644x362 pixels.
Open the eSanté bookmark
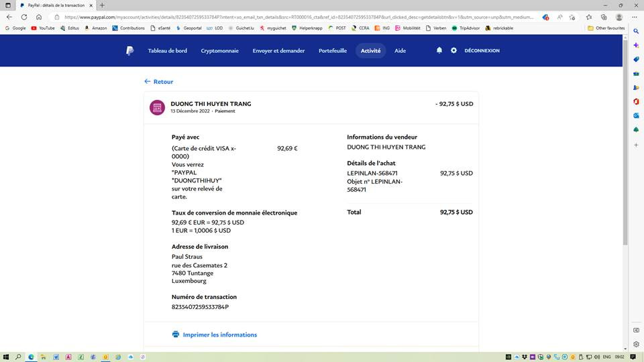160,28
